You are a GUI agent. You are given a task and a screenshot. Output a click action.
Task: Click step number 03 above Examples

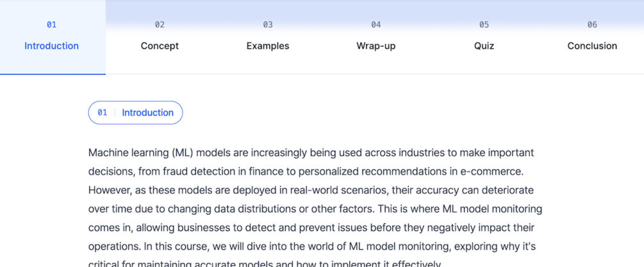[x=268, y=24]
